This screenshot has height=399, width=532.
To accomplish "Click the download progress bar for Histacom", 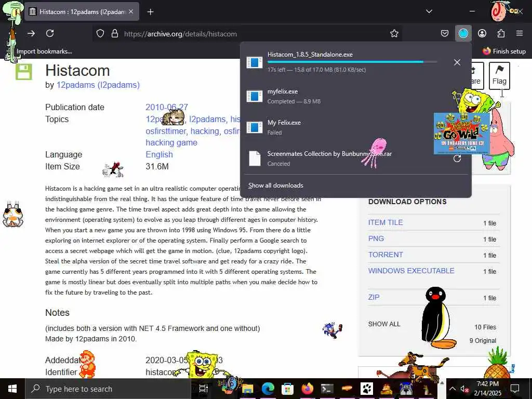I will click(x=352, y=62).
